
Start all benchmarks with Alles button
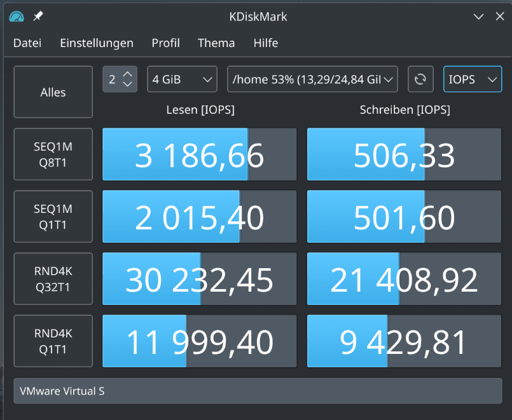pyautogui.click(x=53, y=92)
